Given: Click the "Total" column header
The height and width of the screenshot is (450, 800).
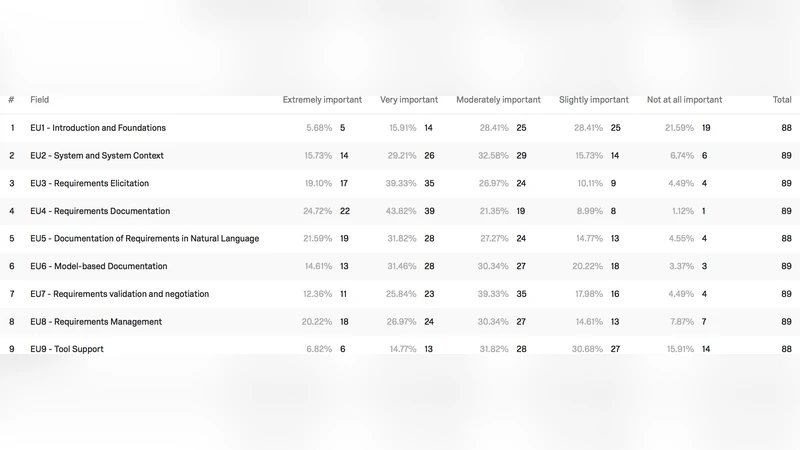Looking at the screenshot, I should click(x=781, y=100).
